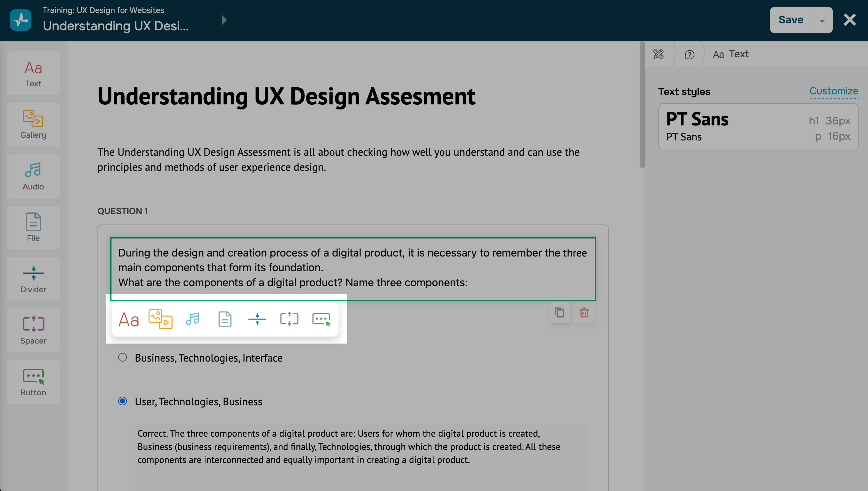Insert Gallery from inline popup toolbar

160,319
